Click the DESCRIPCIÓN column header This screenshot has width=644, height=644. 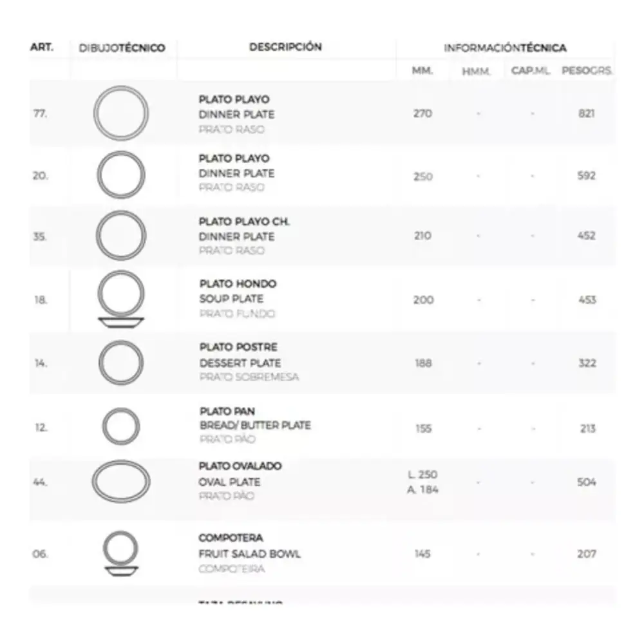click(x=285, y=47)
